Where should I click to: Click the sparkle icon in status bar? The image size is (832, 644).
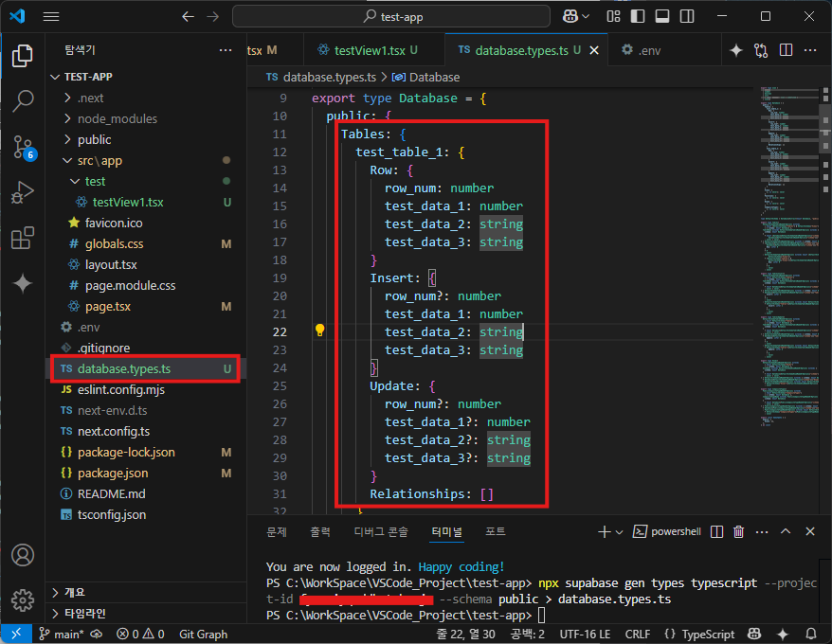[783, 634]
